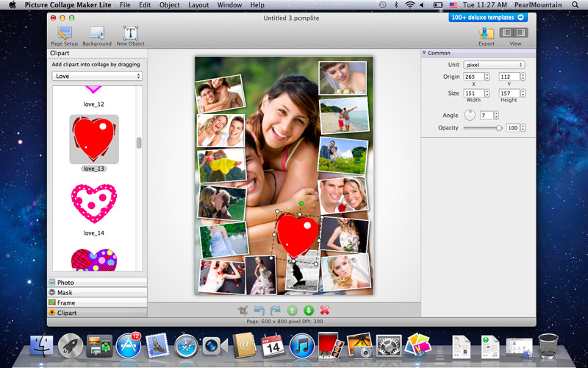Open the Edit menu
The height and width of the screenshot is (368, 588).
pos(145,5)
